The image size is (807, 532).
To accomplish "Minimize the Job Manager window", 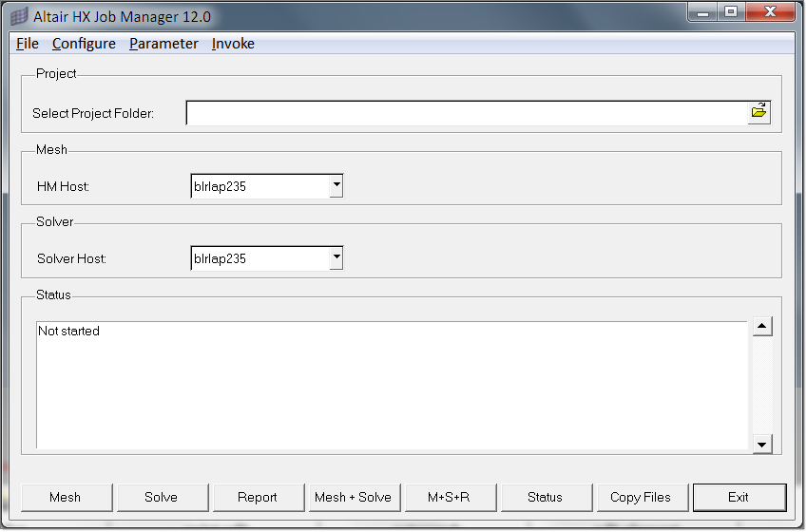I will click(702, 12).
